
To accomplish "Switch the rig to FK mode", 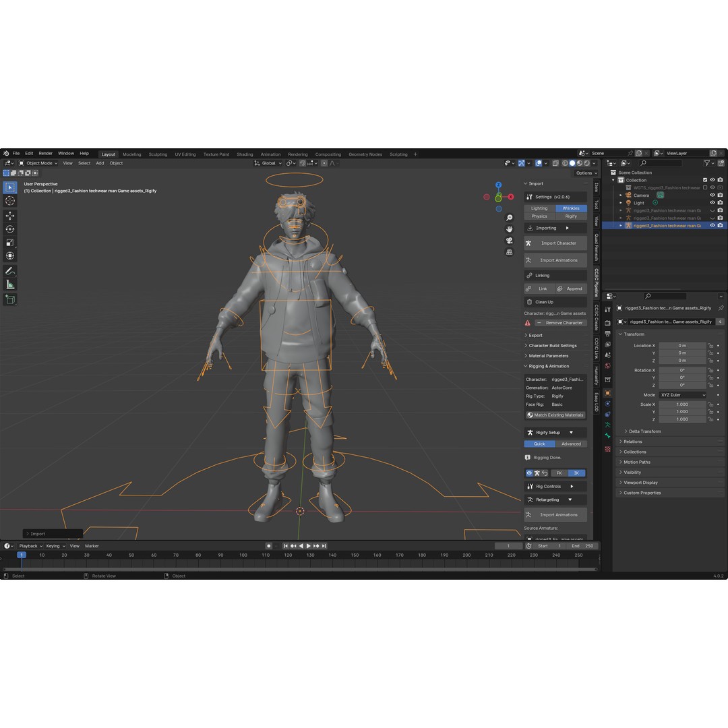I will (x=559, y=473).
